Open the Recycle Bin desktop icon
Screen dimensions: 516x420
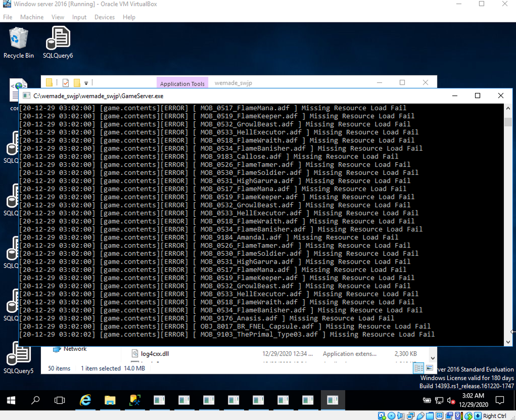(18, 43)
